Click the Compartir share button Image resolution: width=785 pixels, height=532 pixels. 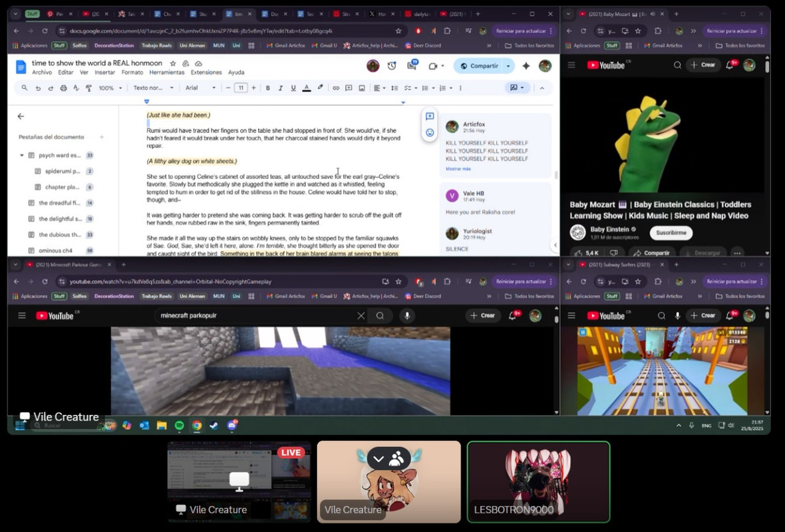pos(478,66)
